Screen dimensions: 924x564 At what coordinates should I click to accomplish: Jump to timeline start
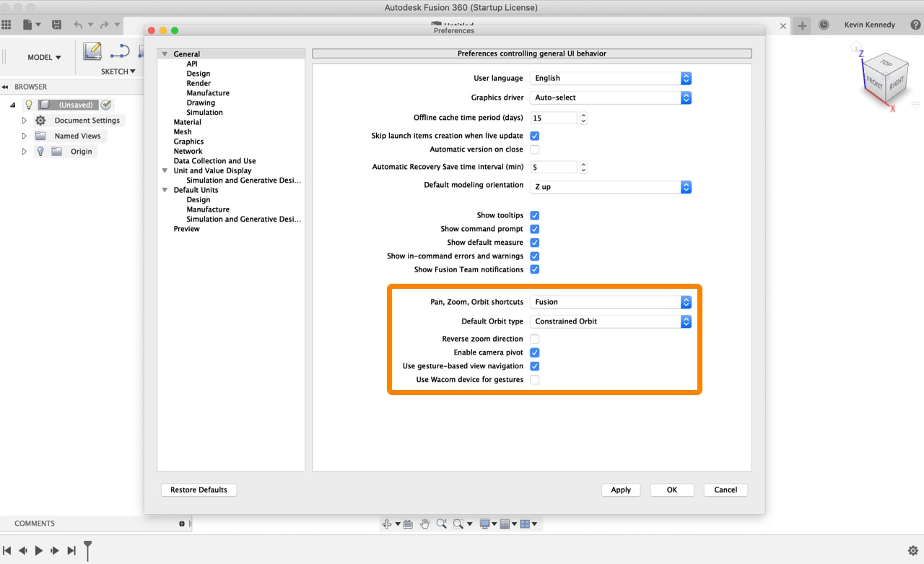coord(6,550)
